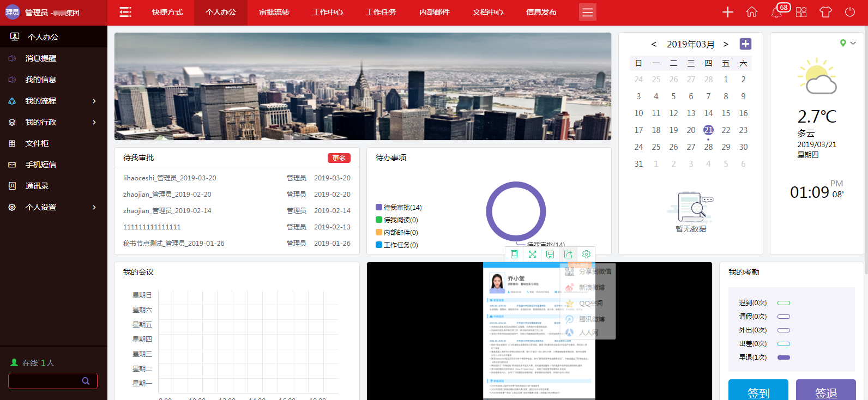Toggle 待我审批 legend in chart
Image resolution: width=868 pixels, height=400 pixels.
pos(399,208)
